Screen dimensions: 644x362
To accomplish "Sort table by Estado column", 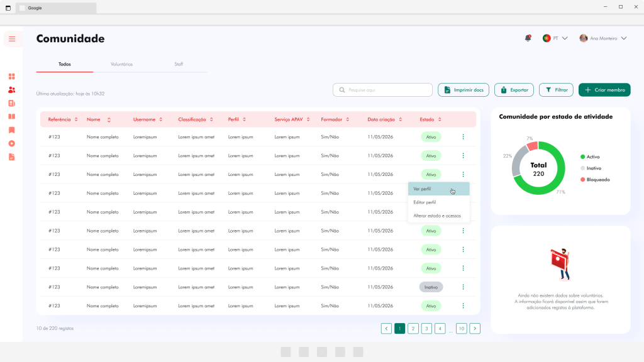I will point(430,119).
